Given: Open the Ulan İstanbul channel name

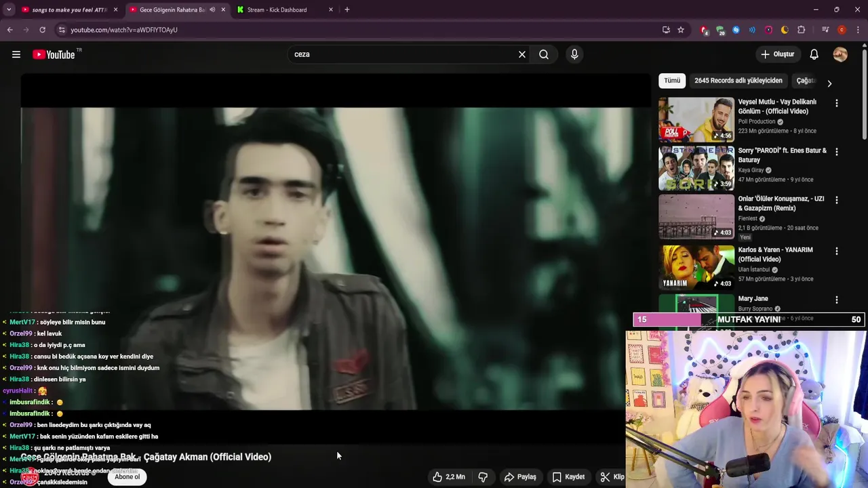Looking at the screenshot, I should pos(753,269).
